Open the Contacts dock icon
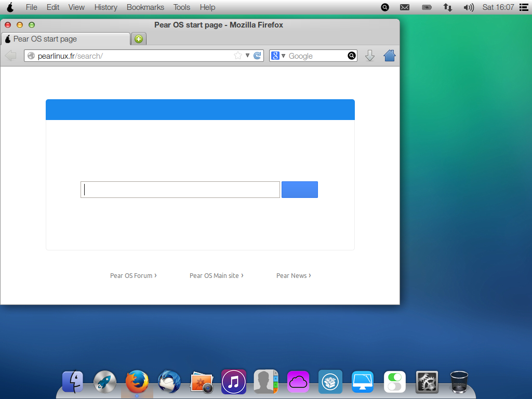The height and width of the screenshot is (399, 532). pyautogui.click(x=266, y=382)
